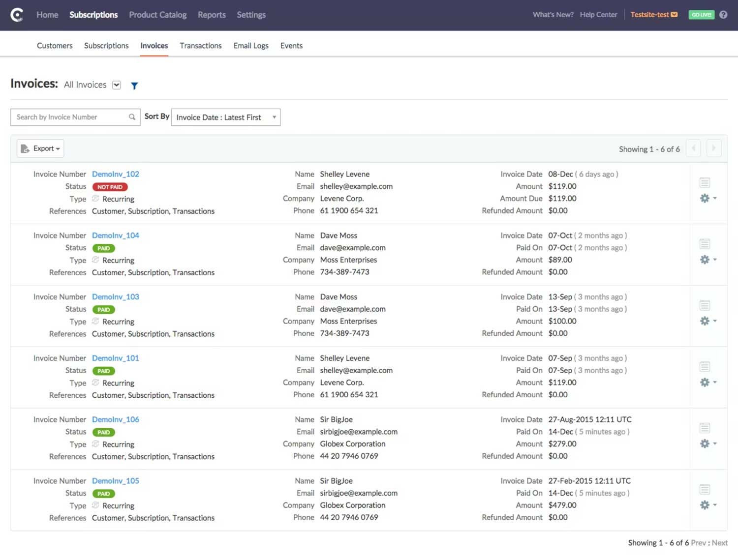Open the Sort By Invoice Date dropdown
This screenshot has height=560, width=738.
(225, 117)
